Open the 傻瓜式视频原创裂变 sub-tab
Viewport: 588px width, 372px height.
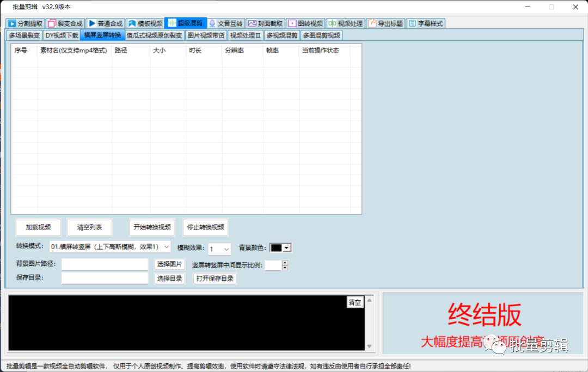tap(154, 35)
